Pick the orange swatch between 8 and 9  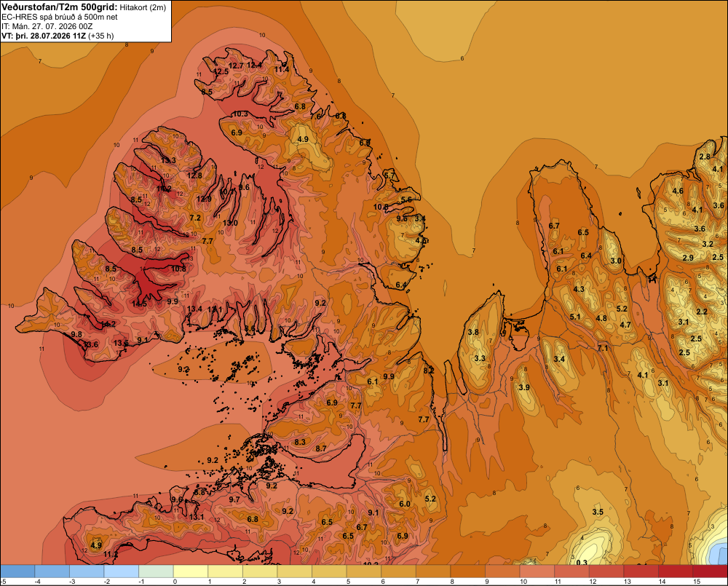click(x=467, y=571)
